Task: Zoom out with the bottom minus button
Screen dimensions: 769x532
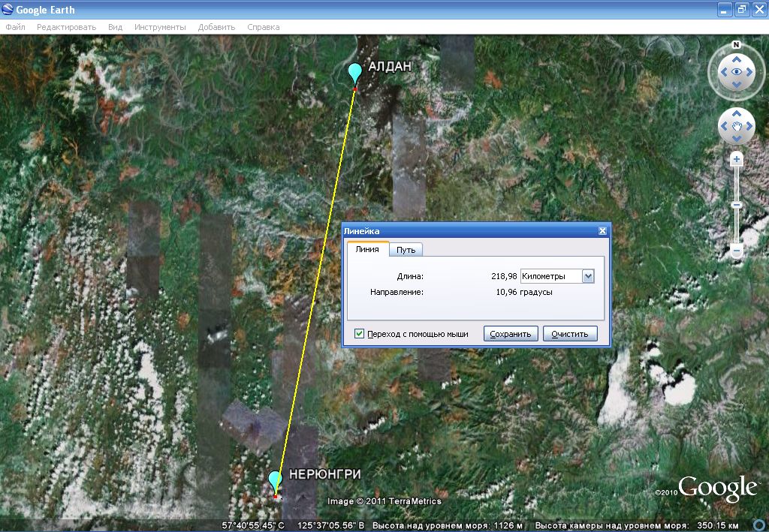Action: [x=737, y=250]
